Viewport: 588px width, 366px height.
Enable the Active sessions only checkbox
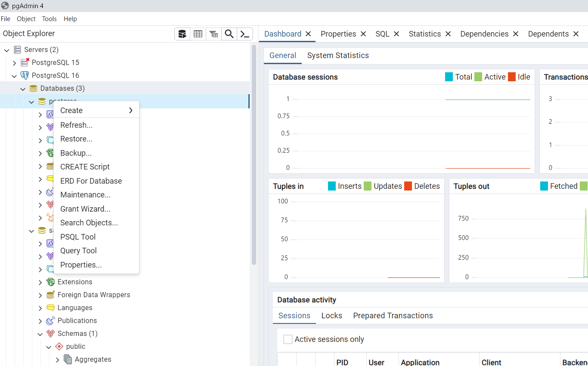pos(288,339)
